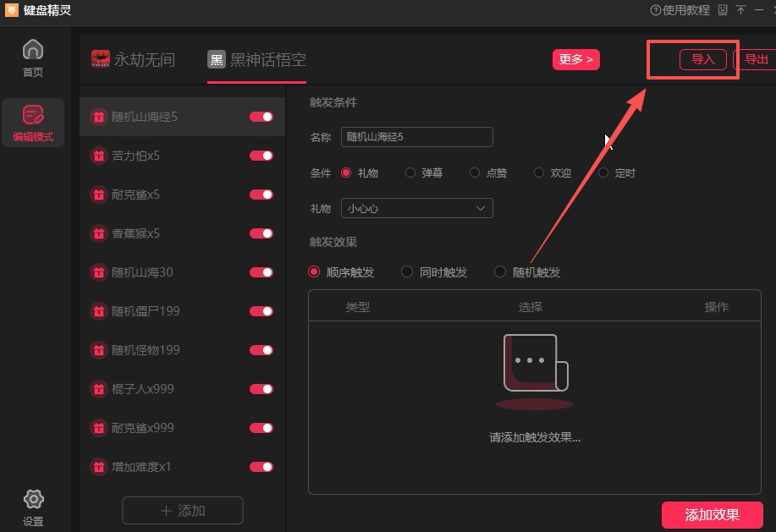Click the 名称 text input field
The image size is (776, 532).
tap(416, 137)
